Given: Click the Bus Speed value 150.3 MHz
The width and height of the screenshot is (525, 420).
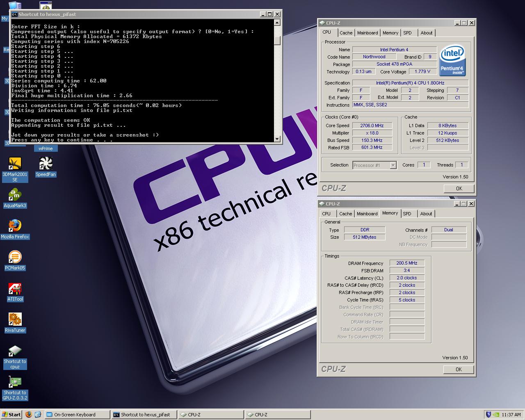Looking at the screenshot, I should 372,140.
